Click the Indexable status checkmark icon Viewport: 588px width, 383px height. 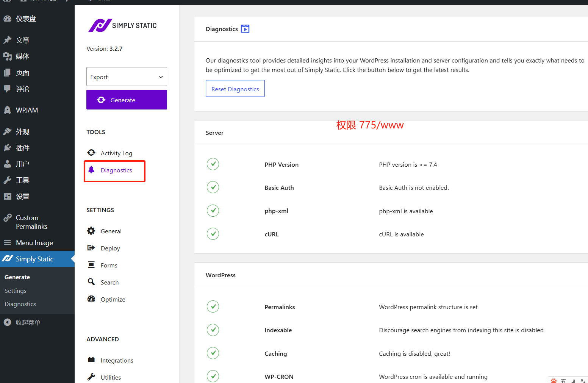pos(213,330)
